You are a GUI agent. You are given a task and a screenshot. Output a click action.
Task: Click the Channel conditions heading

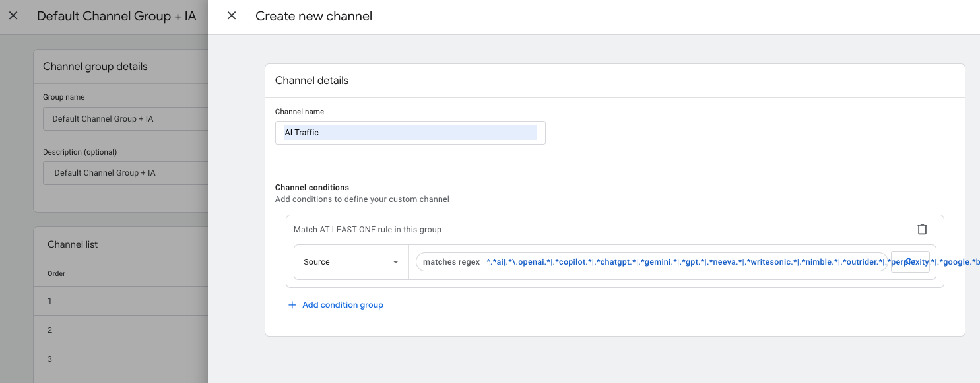(x=312, y=188)
